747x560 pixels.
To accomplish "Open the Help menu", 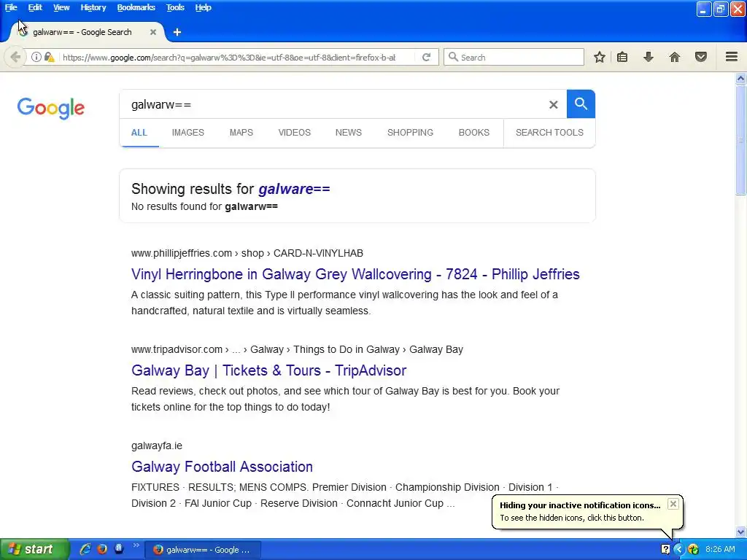I will [203, 7].
